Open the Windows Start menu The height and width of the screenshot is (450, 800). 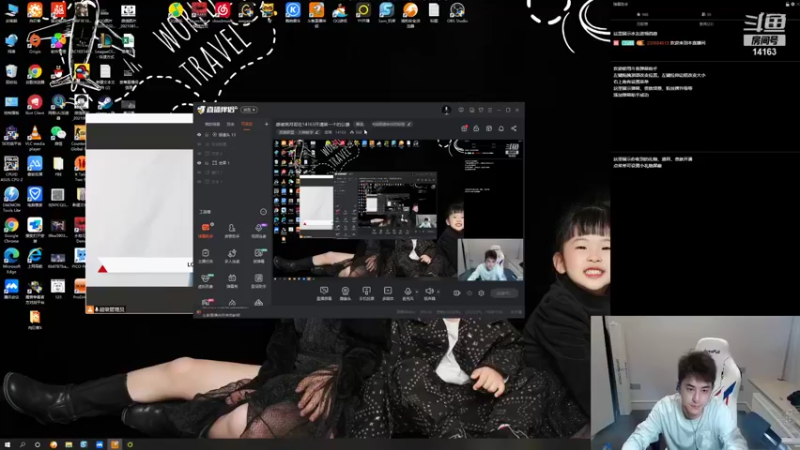(7, 444)
